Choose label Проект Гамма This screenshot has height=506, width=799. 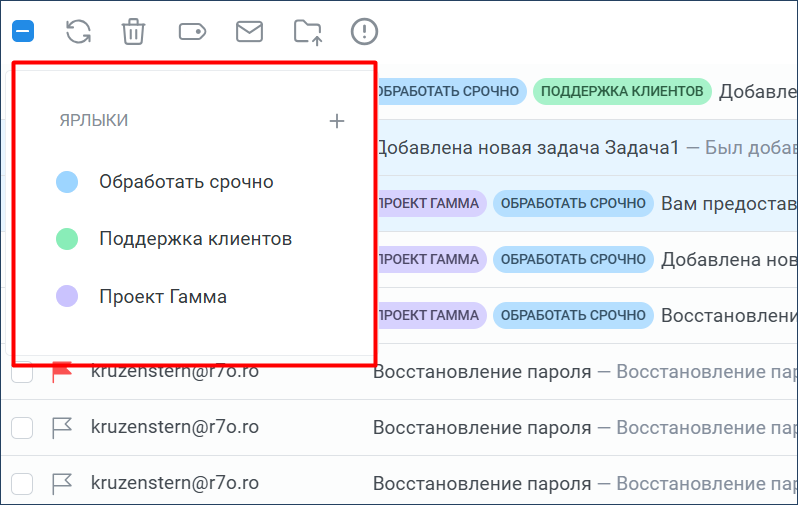(x=163, y=296)
